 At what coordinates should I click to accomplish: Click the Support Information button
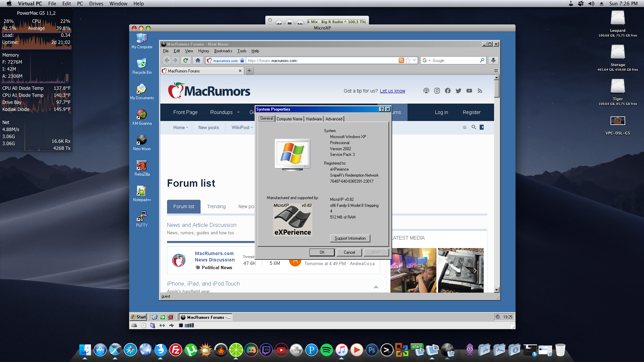click(x=350, y=238)
